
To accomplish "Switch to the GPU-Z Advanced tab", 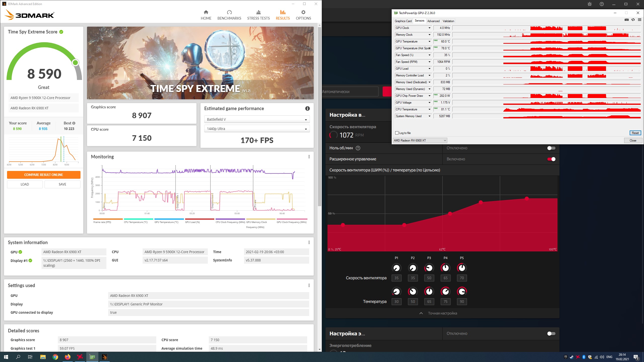I will pos(433,21).
